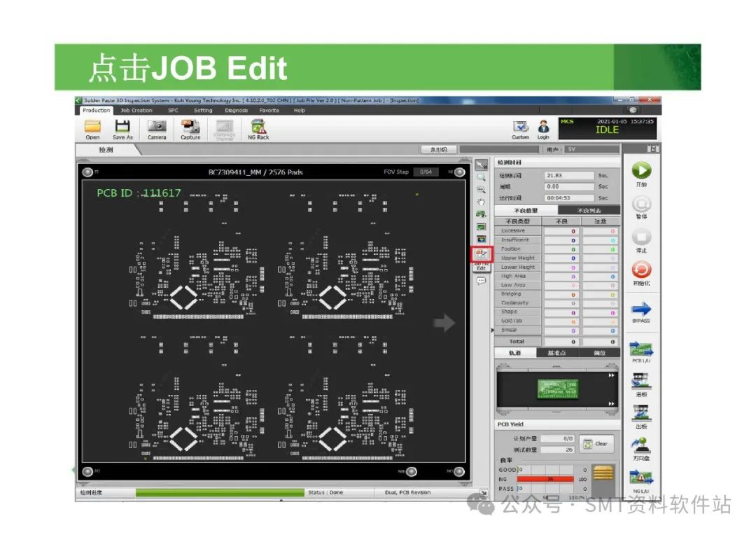Click the red NG yield bar

click(545, 479)
